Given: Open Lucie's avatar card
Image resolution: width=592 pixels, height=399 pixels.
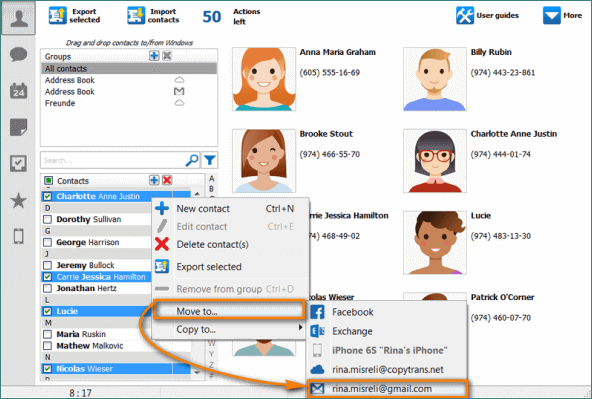Looking at the screenshot, I should tap(435, 243).
